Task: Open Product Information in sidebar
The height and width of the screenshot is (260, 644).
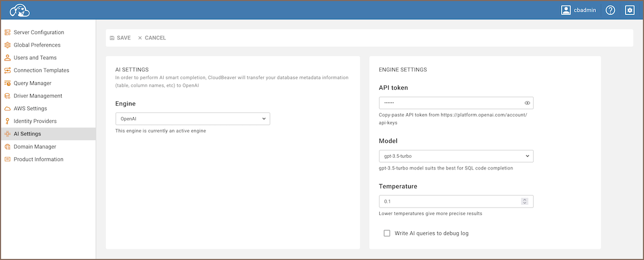Action: pyautogui.click(x=39, y=159)
